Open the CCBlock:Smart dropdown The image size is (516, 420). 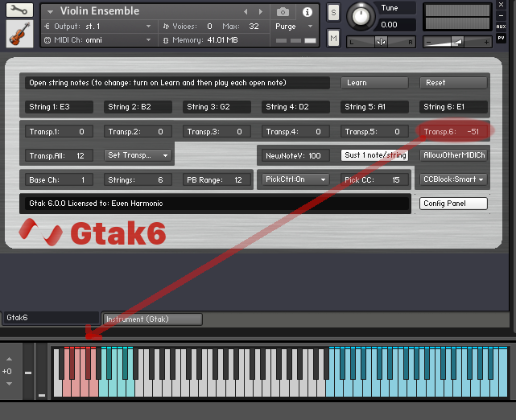pos(454,179)
